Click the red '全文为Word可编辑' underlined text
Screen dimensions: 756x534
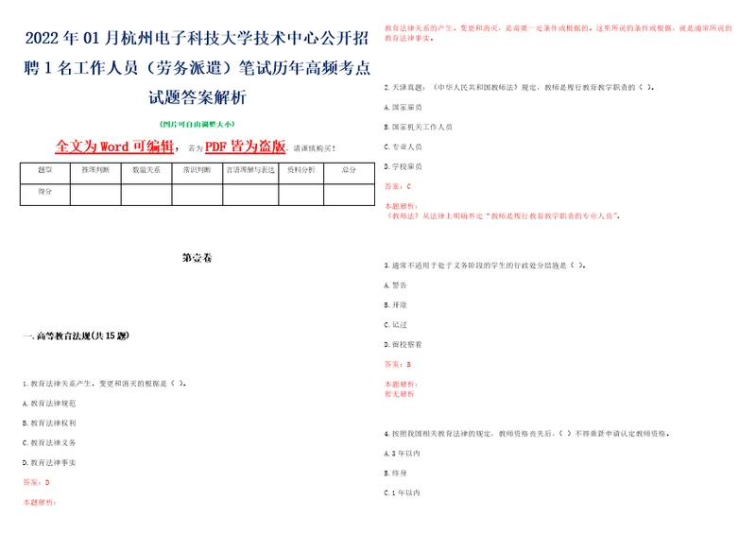[x=114, y=146]
